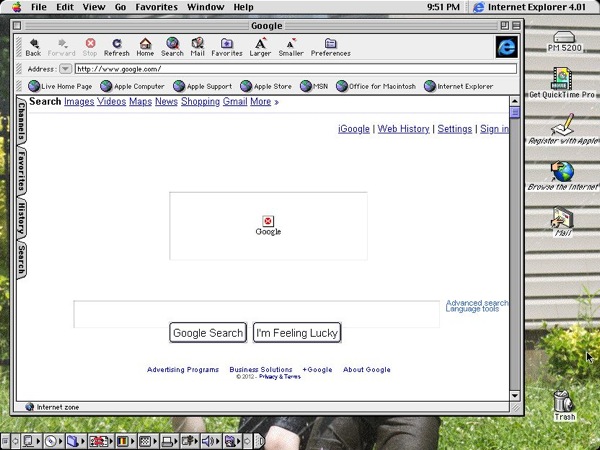Select the PM 5200 hard disk desktop icon

tap(564, 41)
